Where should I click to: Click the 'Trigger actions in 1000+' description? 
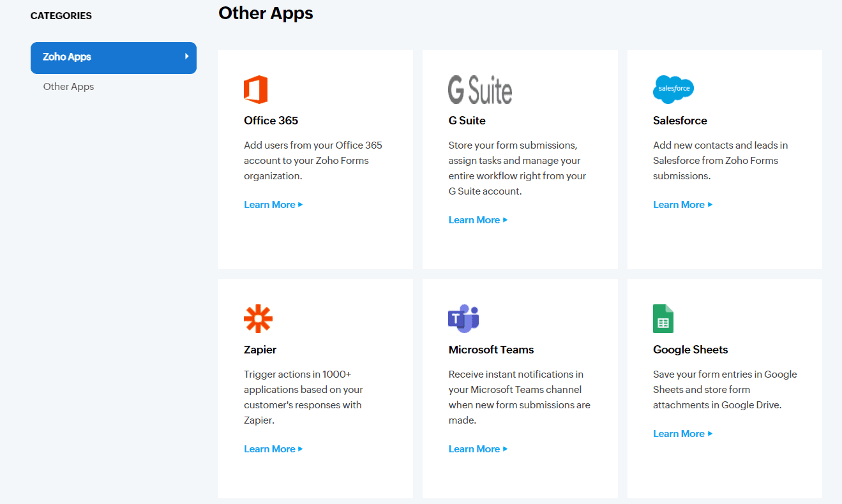[303, 397]
